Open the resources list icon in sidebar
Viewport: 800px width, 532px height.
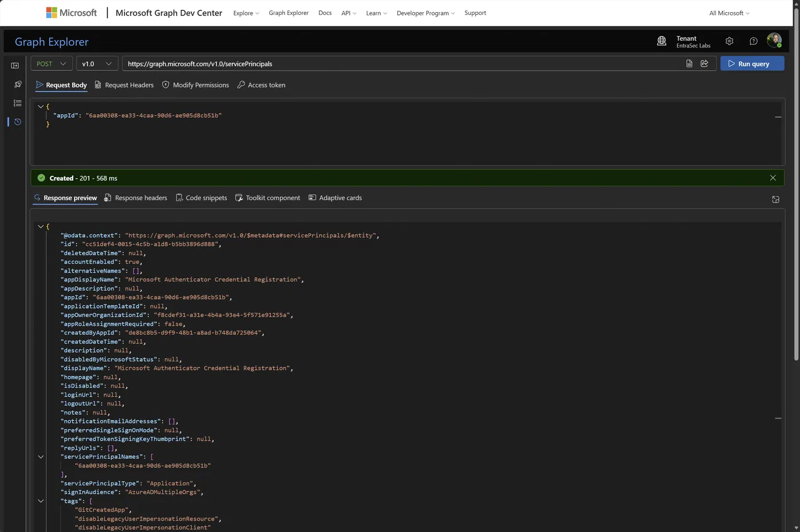click(x=18, y=103)
